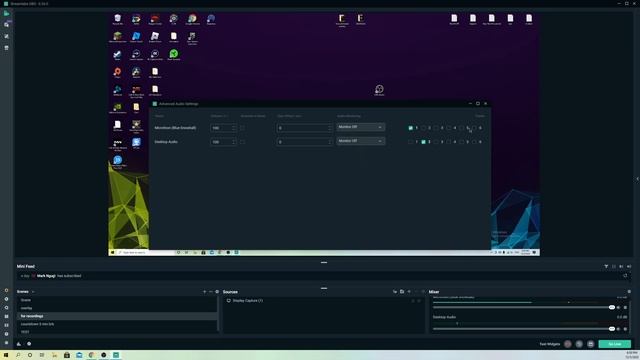The height and width of the screenshot is (360, 640).
Task: Open the Themes icon with New badge
Action: (7, 24)
